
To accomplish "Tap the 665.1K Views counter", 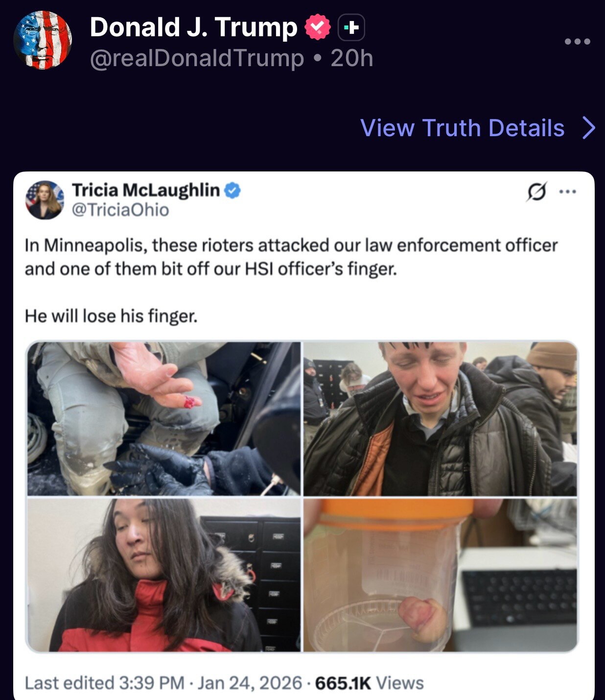I will point(370,683).
